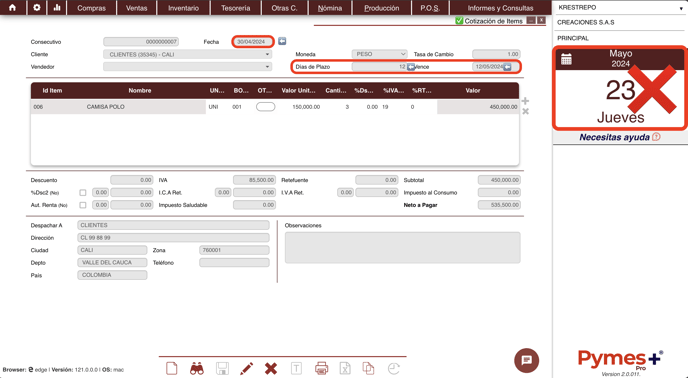The image size is (688, 378).
Task: Click the Días de Plazo field
Action: 379,67
